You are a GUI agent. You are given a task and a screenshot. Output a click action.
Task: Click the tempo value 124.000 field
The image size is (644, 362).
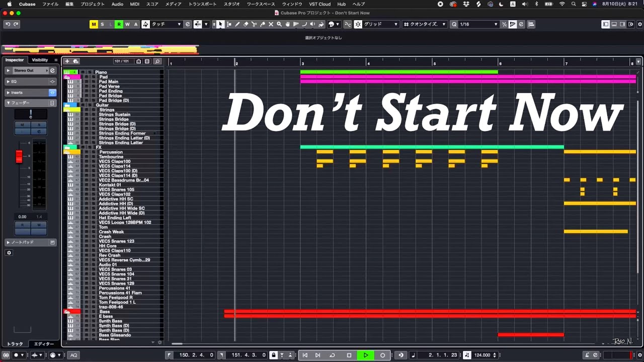[482, 355]
